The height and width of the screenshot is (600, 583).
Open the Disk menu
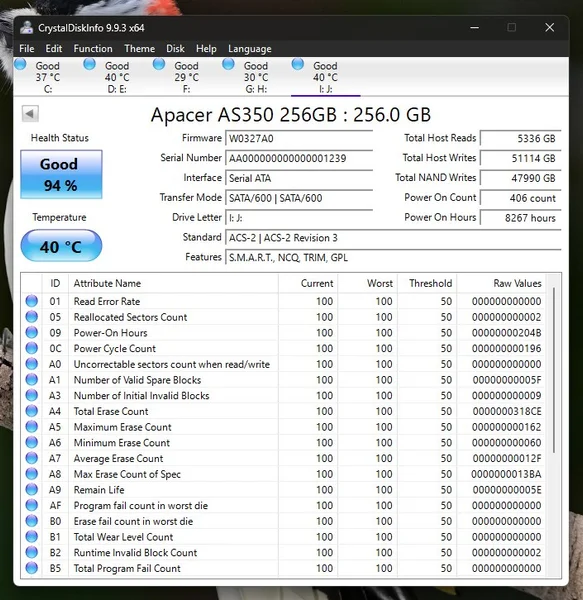click(175, 49)
